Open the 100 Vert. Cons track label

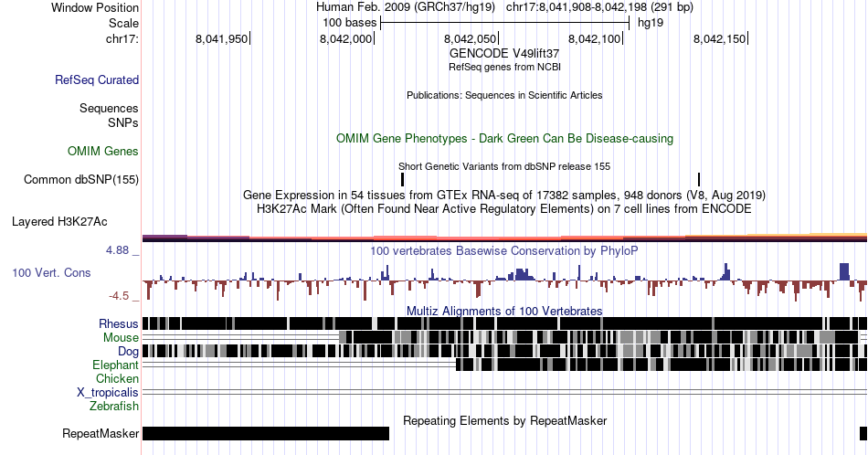51,272
